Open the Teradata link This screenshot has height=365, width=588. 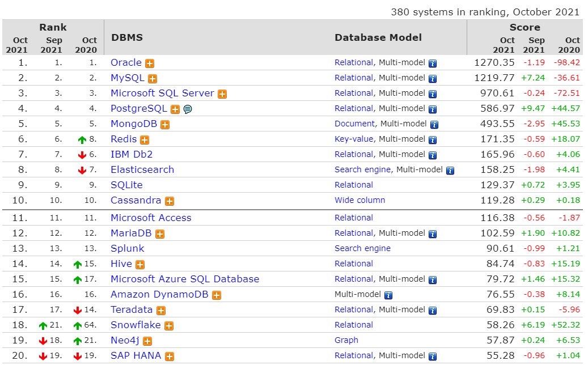[x=132, y=310]
